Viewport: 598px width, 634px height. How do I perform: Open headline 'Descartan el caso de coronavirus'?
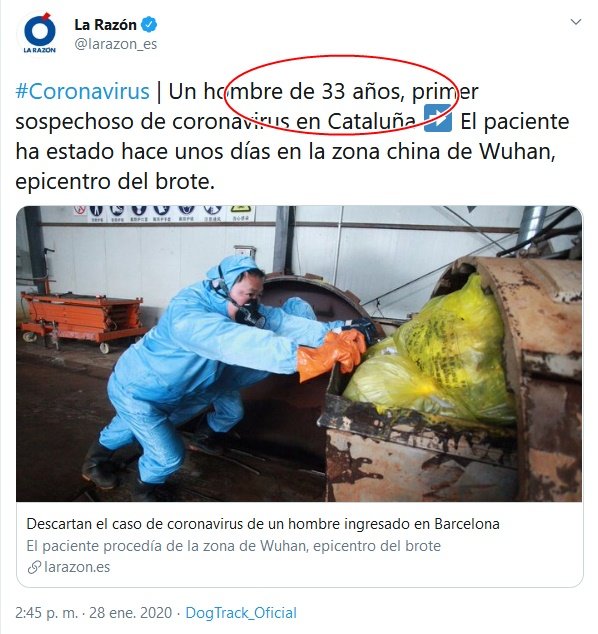tap(263, 524)
